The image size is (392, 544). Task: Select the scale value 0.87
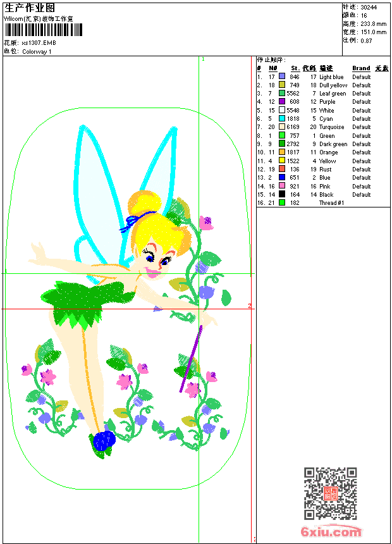366,40
